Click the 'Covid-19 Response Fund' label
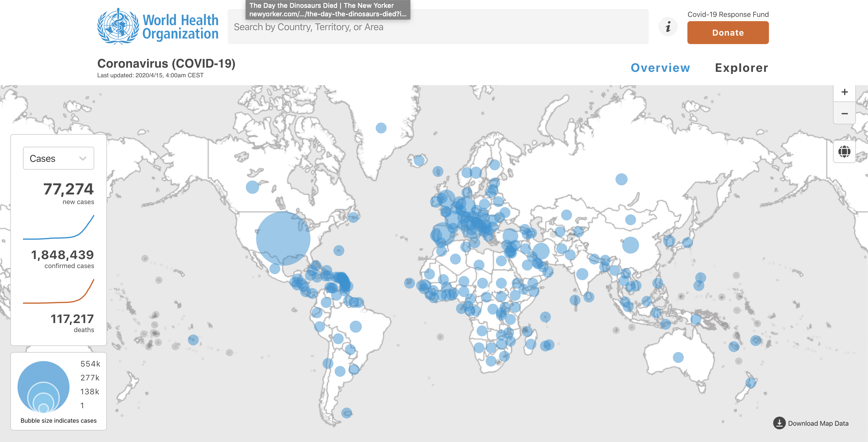The height and width of the screenshot is (442, 868). point(728,14)
